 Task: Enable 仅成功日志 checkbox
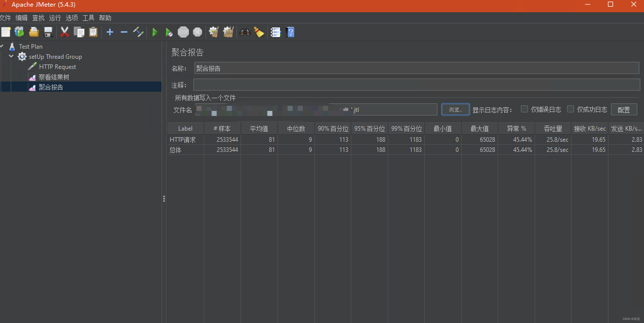coord(570,109)
